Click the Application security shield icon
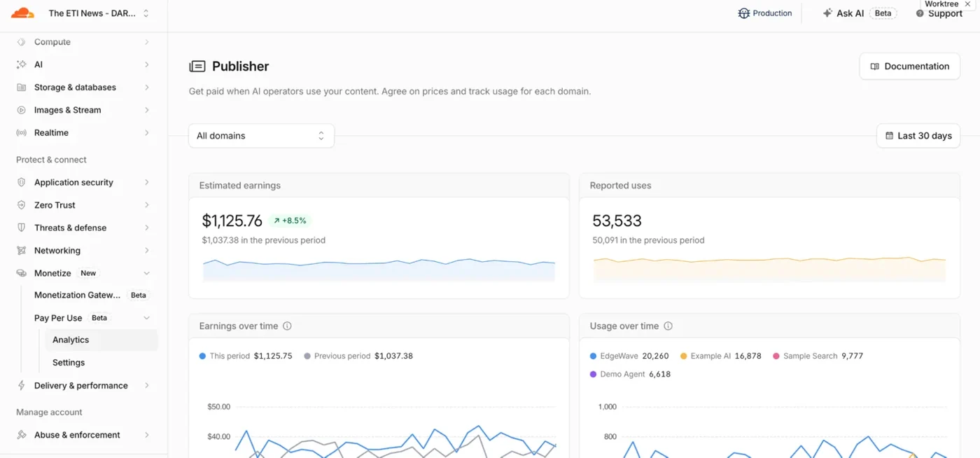The height and width of the screenshot is (458, 980). [x=21, y=182]
